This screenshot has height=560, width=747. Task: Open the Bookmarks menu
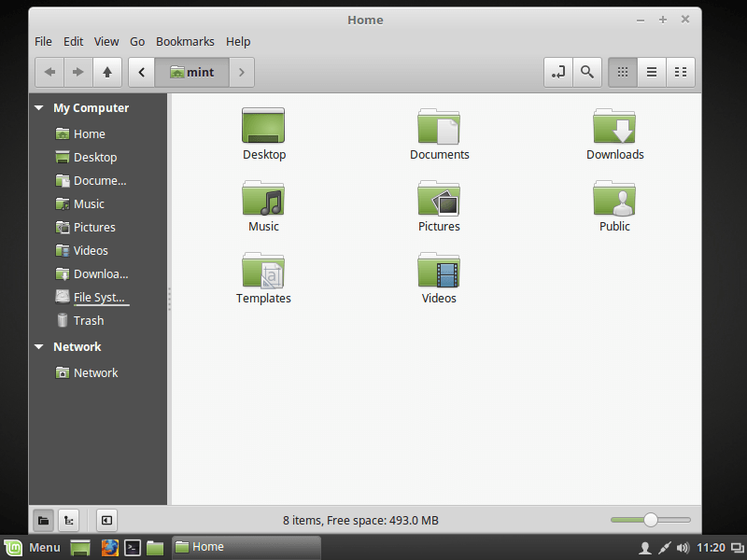[x=185, y=42]
